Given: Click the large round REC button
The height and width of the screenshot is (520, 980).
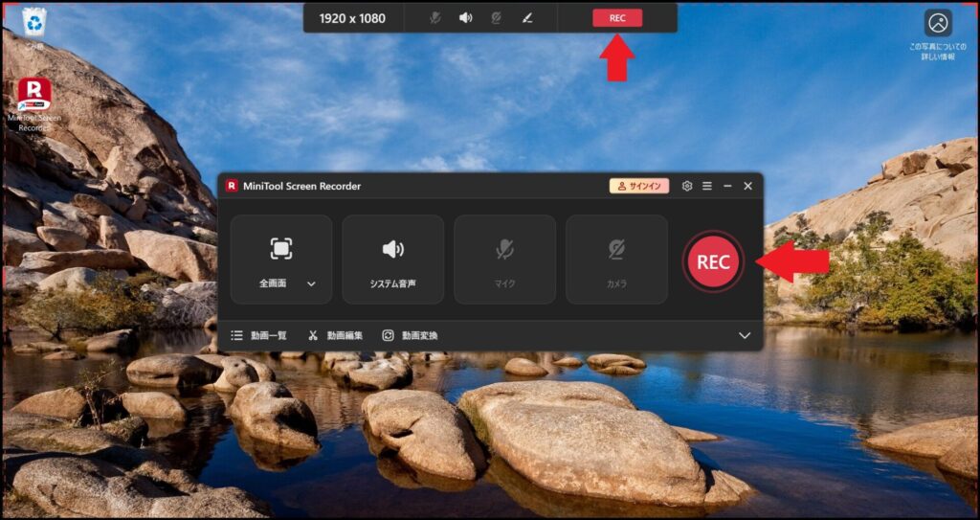Looking at the screenshot, I should coord(713,261).
